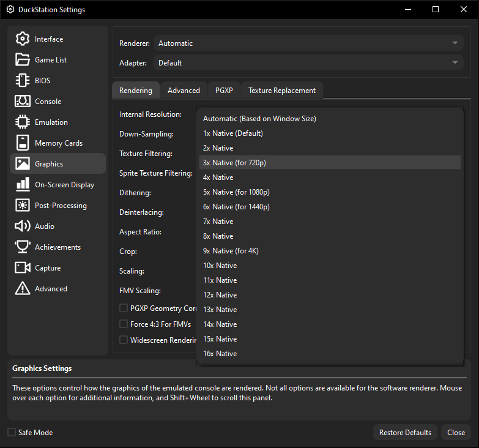Expand the Renderer dropdown

(x=308, y=43)
